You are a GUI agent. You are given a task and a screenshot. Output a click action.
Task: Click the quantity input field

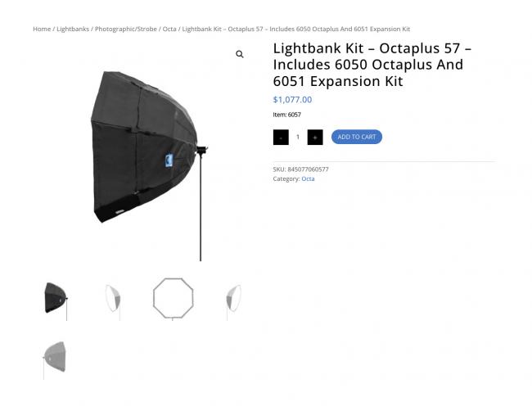(298, 137)
